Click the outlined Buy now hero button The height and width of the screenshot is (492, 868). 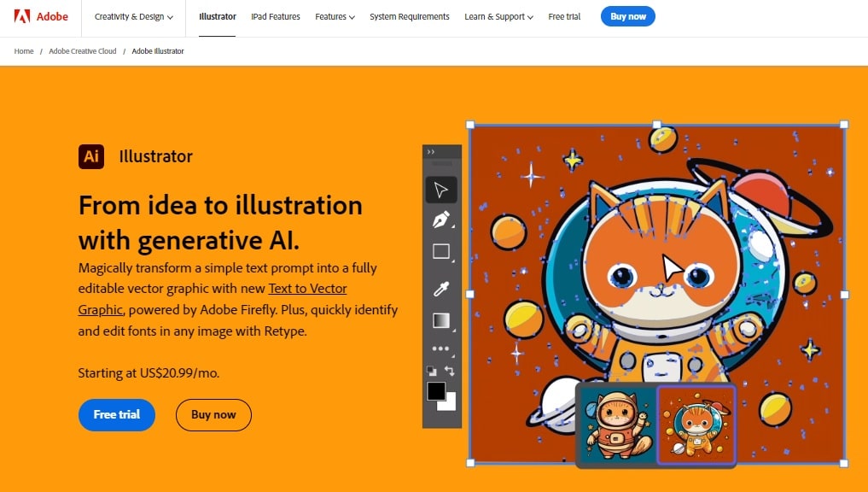pos(213,414)
